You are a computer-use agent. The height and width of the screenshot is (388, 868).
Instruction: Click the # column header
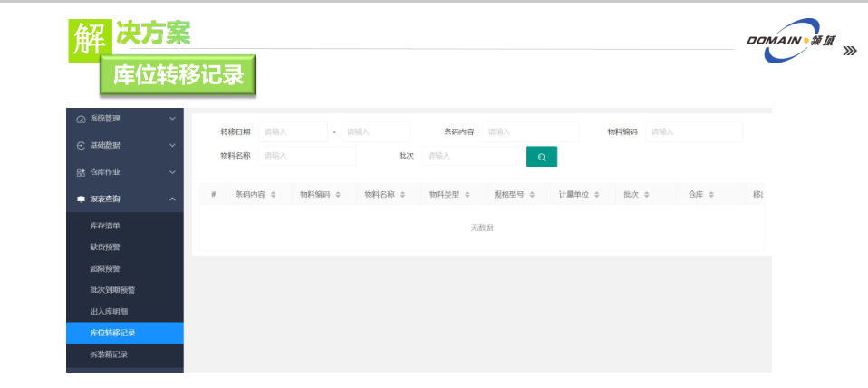[214, 194]
